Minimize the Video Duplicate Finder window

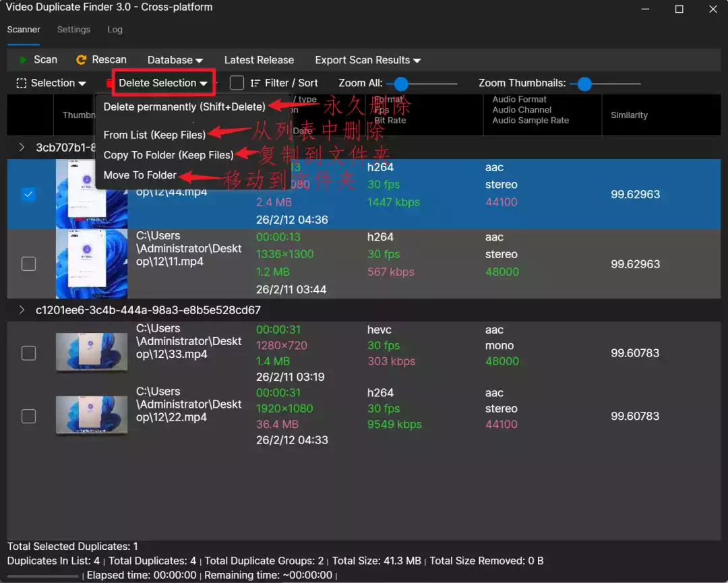point(645,9)
